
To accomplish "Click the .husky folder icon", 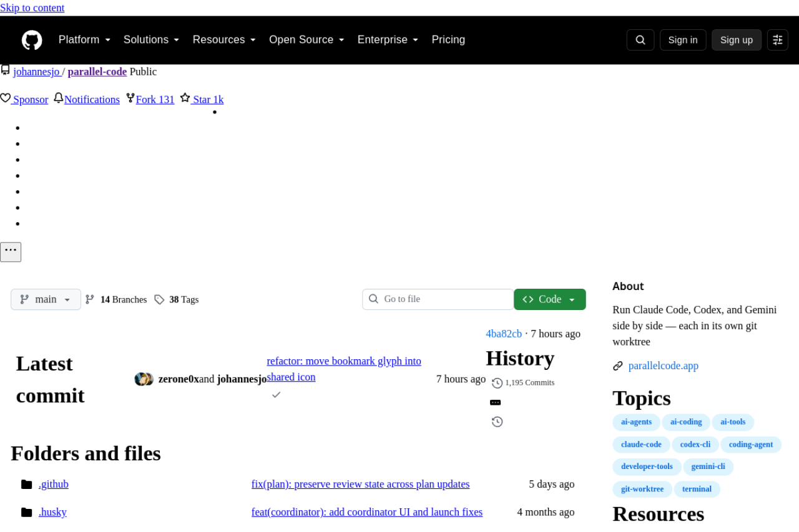I will click(x=26, y=513).
